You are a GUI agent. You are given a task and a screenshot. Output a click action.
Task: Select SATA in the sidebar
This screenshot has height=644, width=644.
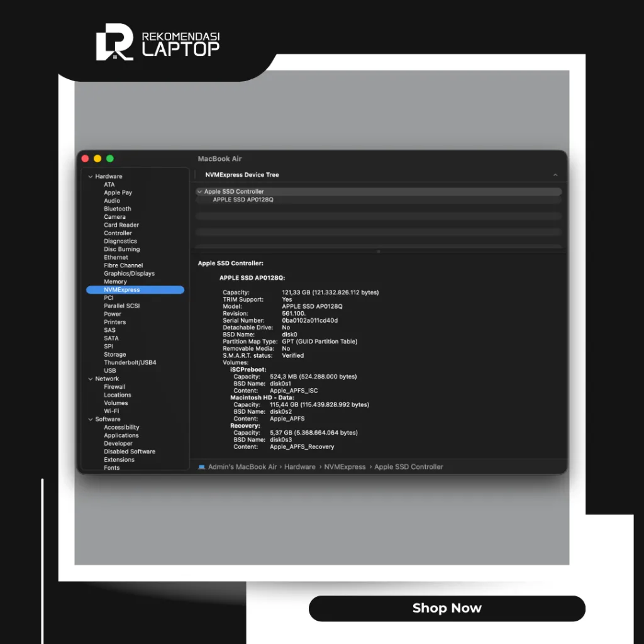point(111,338)
